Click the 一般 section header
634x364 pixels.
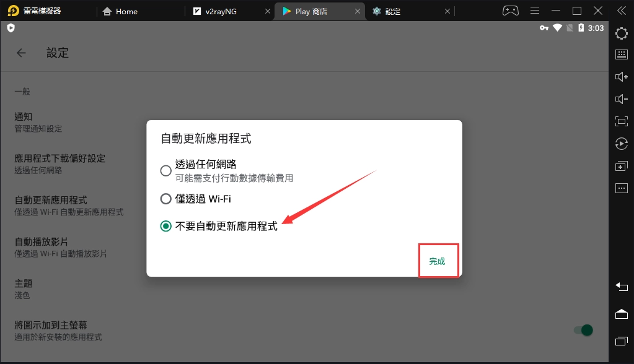click(x=22, y=92)
